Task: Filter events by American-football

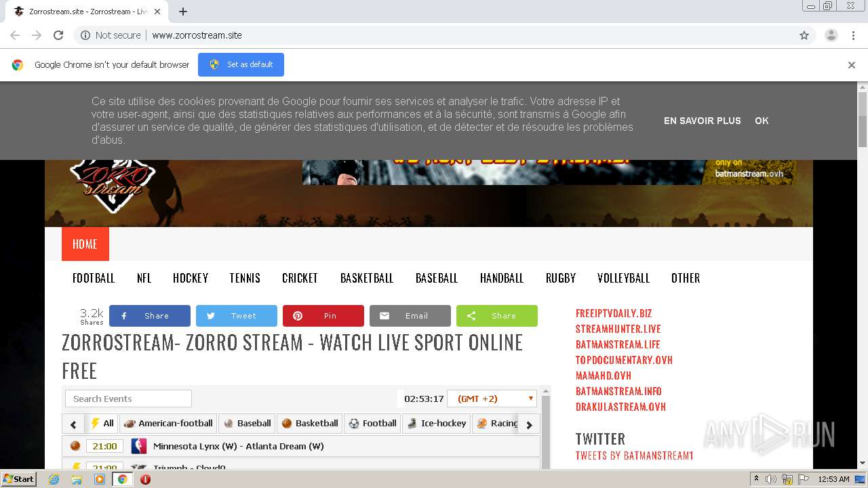Action: (168, 424)
